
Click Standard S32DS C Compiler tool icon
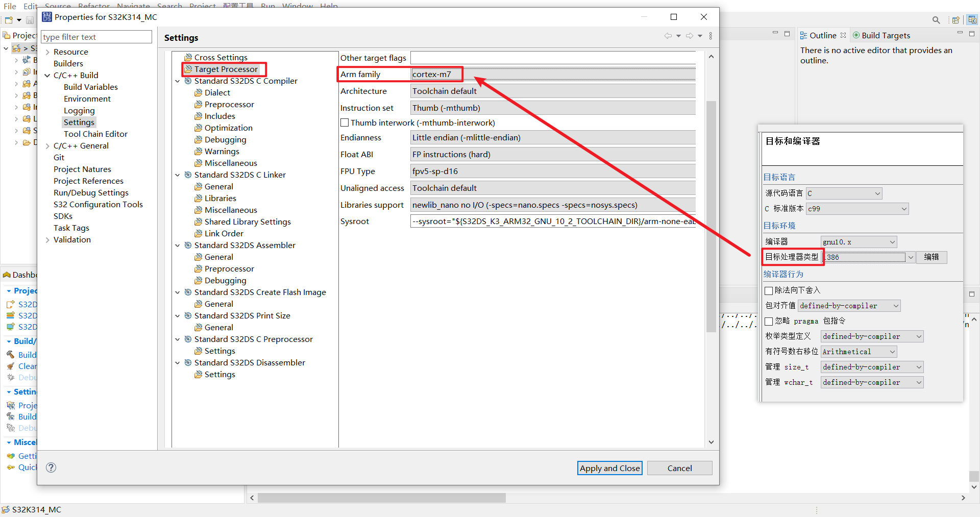point(188,81)
